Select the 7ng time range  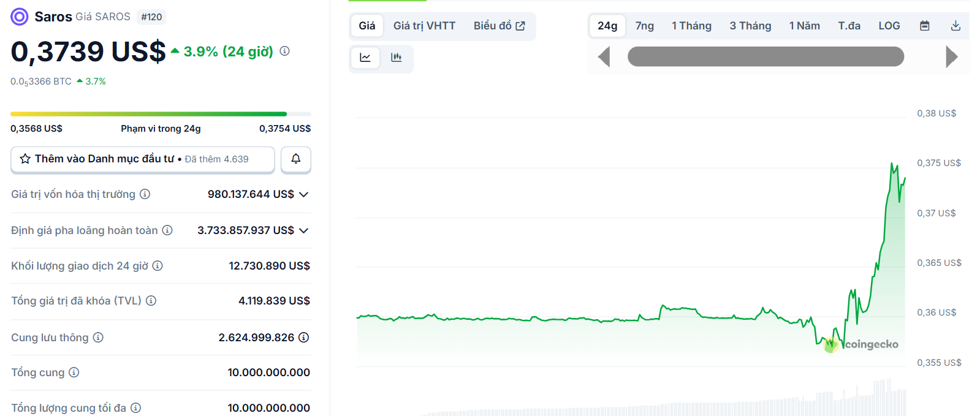click(644, 26)
